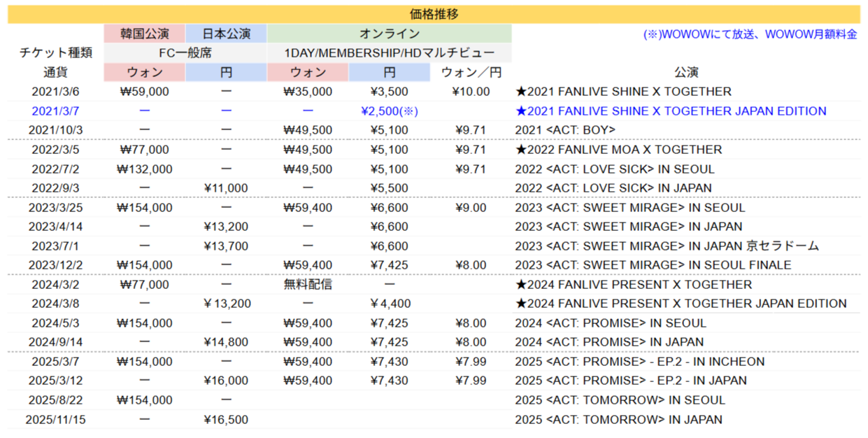This screenshot has width=868, height=438.
Task: Select 2025 <ACT: TOMORROW> IN SEOUL
Action: (x=620, y=400)
